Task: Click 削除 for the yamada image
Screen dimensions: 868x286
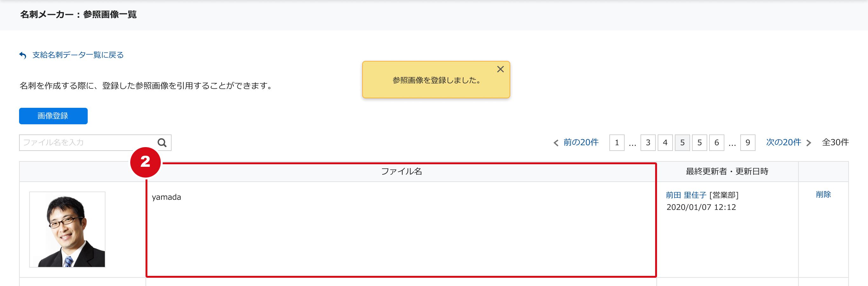Action: click(823, 194)
